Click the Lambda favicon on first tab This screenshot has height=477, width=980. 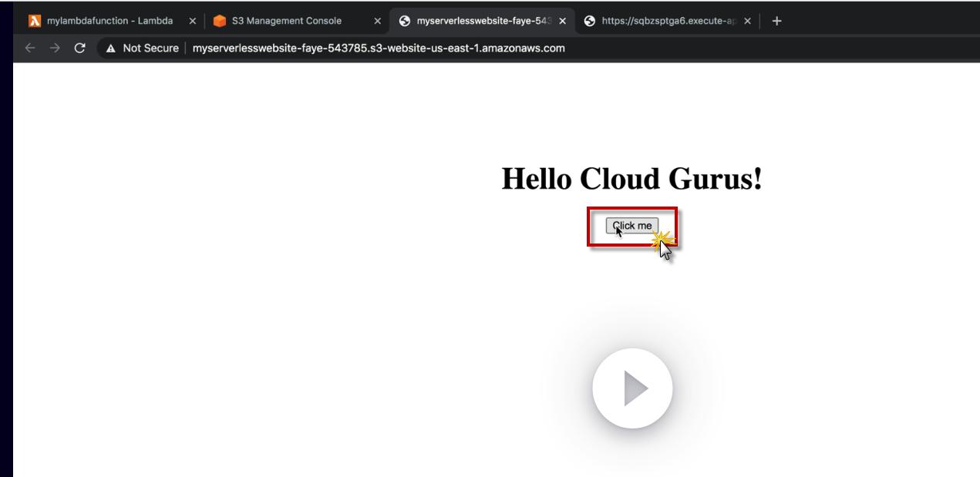point(35,21)
